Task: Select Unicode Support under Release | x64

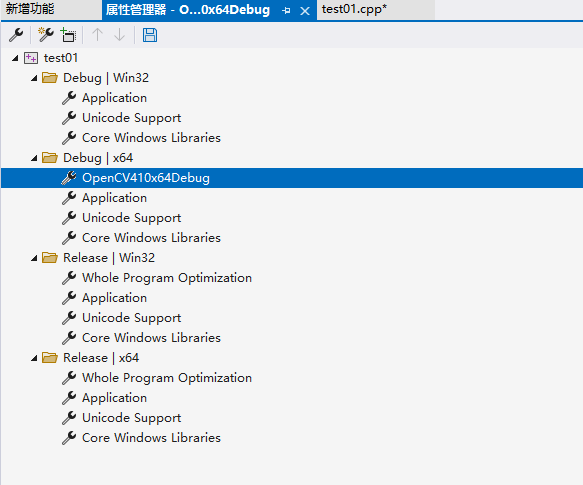Action: [131, 418]
